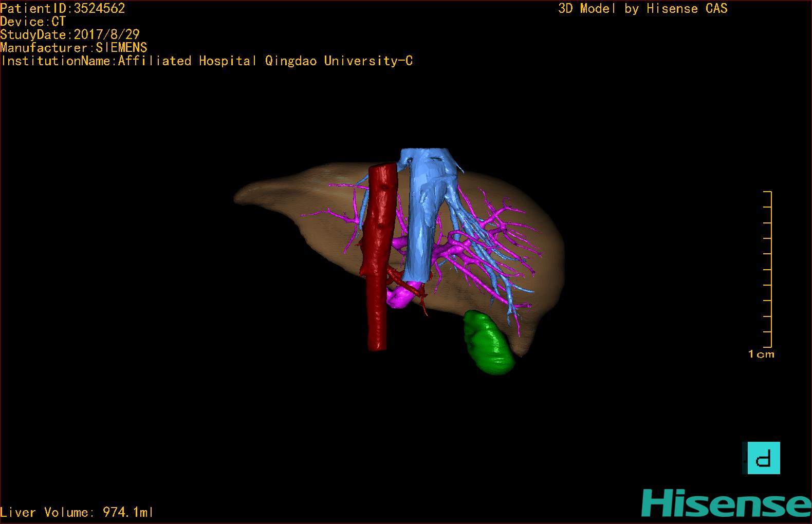Click the Device:CT label
Image resolution: width=812 pixels, height=524 pixels.
(33, 22)
